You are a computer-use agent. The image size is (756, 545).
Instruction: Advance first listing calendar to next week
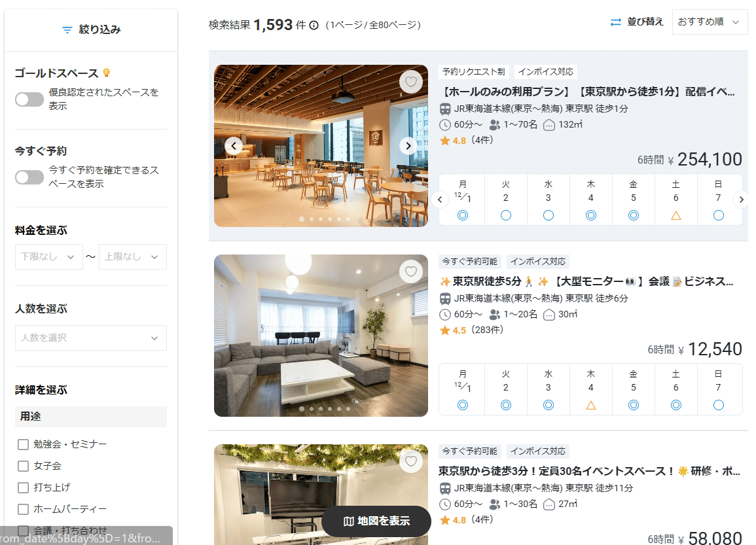[741, 199]
